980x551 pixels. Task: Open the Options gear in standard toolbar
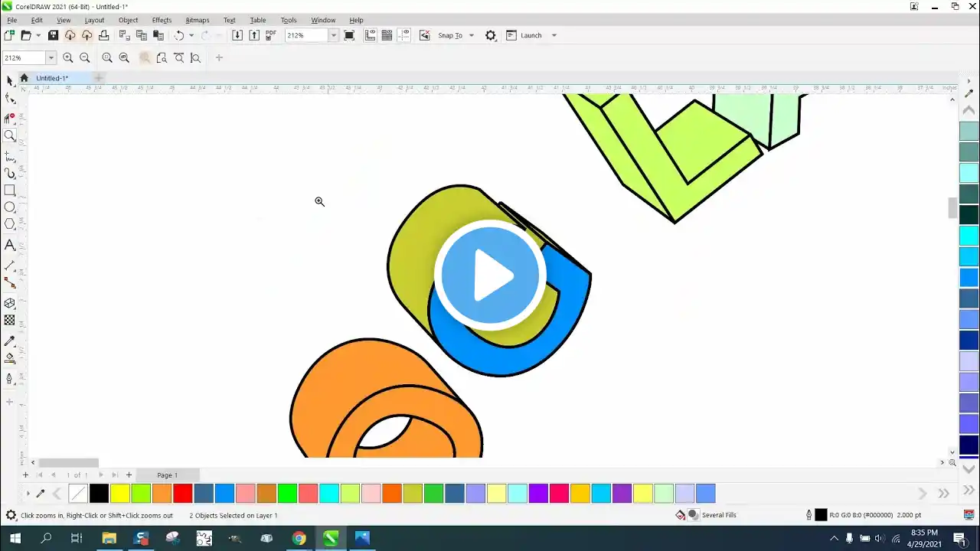coord(491,35)
